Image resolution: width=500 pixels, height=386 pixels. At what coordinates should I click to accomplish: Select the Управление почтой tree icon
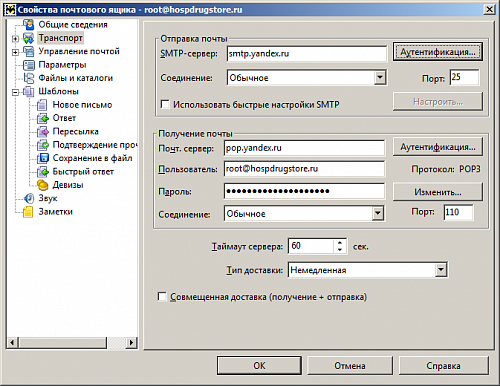coord(29,51)
